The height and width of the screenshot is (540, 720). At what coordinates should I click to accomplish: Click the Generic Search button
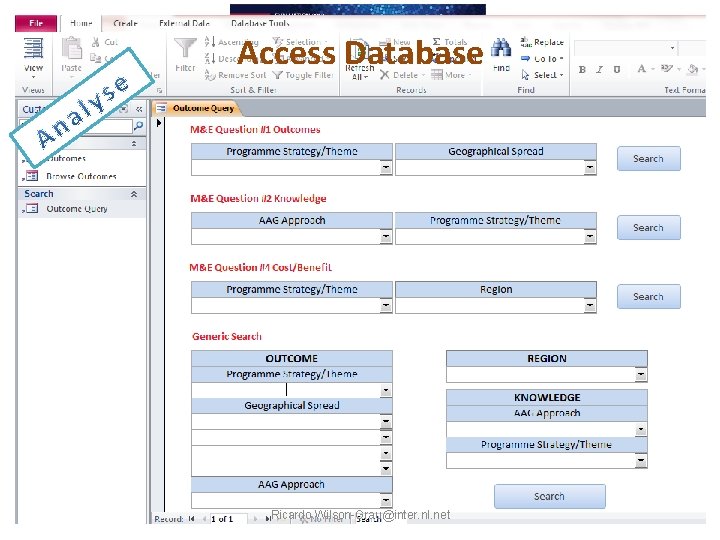[550, 496]
